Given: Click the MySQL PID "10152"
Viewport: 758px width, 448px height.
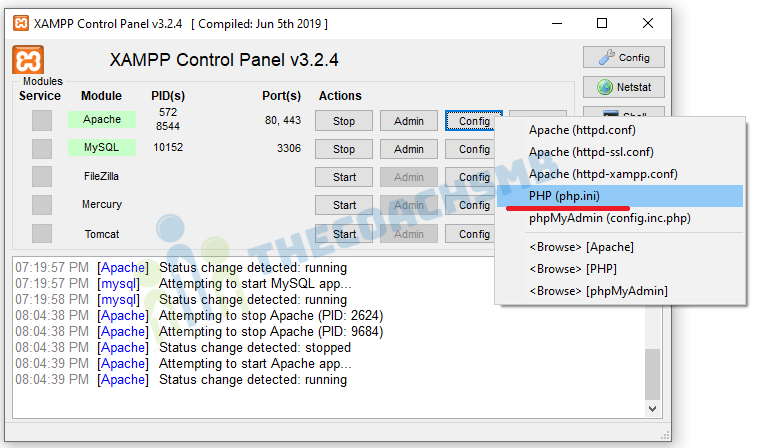Looking at the screenshot, I should [168, 147].
